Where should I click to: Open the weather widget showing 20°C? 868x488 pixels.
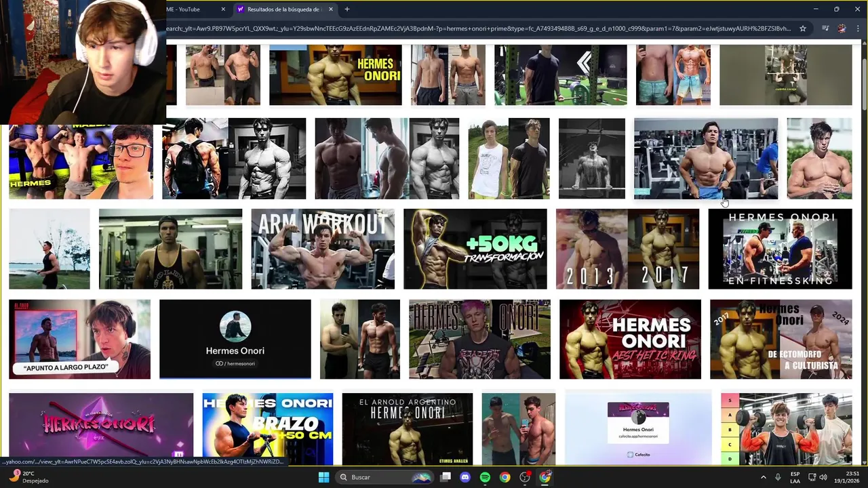click(27, 477)
